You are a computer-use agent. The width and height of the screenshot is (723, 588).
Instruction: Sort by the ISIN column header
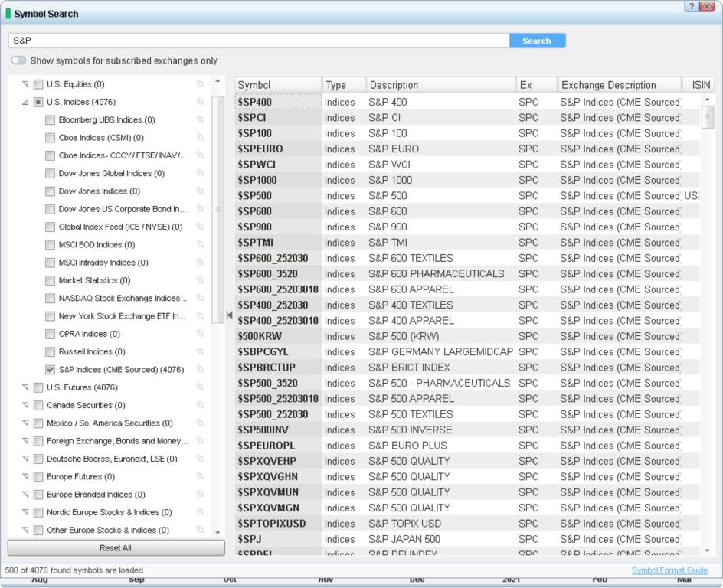click(698, 85)
